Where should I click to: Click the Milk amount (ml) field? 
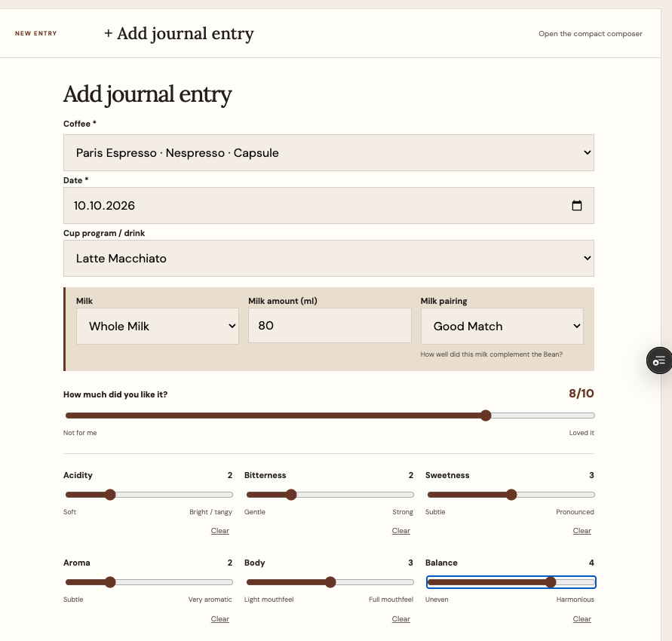[x=330, y=326]
